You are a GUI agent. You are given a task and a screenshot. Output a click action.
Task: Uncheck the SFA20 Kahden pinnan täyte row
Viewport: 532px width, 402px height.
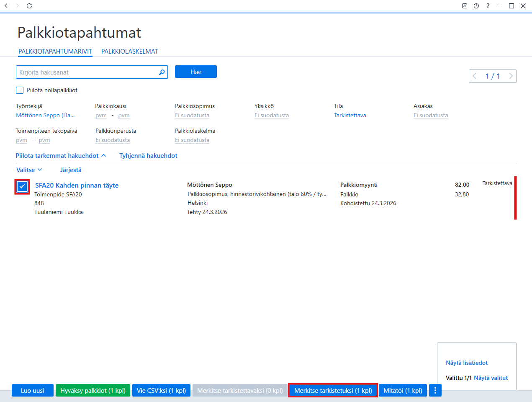[x=22, y=186]
